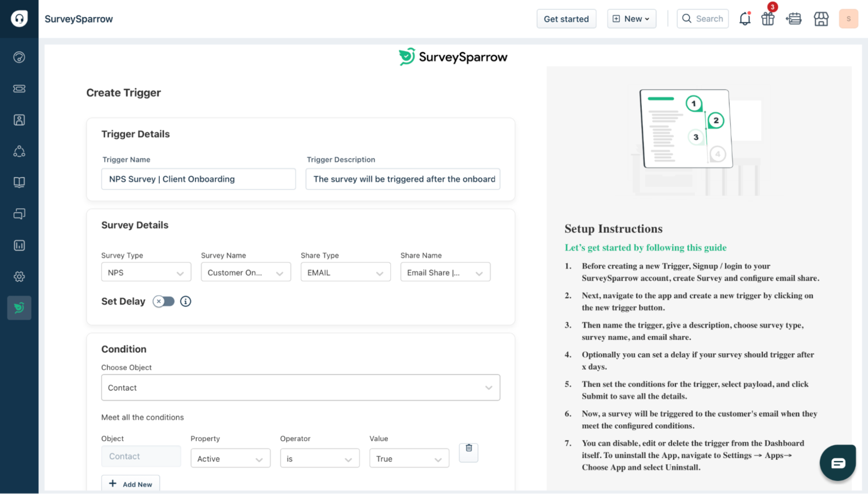Open the admin gear icon in sidebar
This screenshot has width=868, height=494.
point(19,277)
